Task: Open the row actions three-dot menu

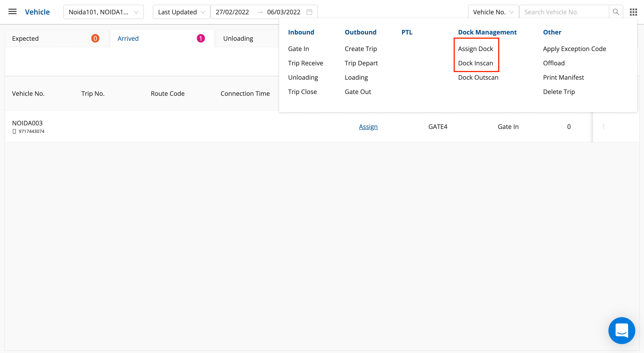Action: click(x=604, y=126)
